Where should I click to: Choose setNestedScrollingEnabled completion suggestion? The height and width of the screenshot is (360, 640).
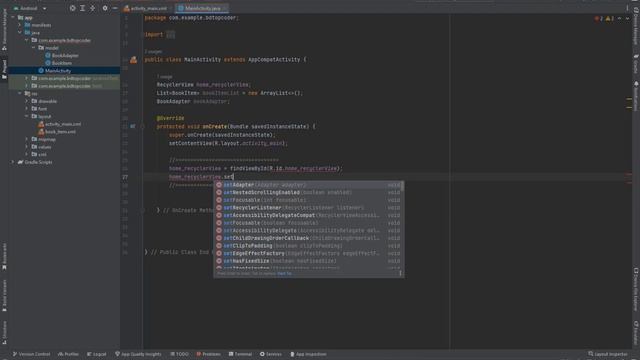(x=309, y=193)
